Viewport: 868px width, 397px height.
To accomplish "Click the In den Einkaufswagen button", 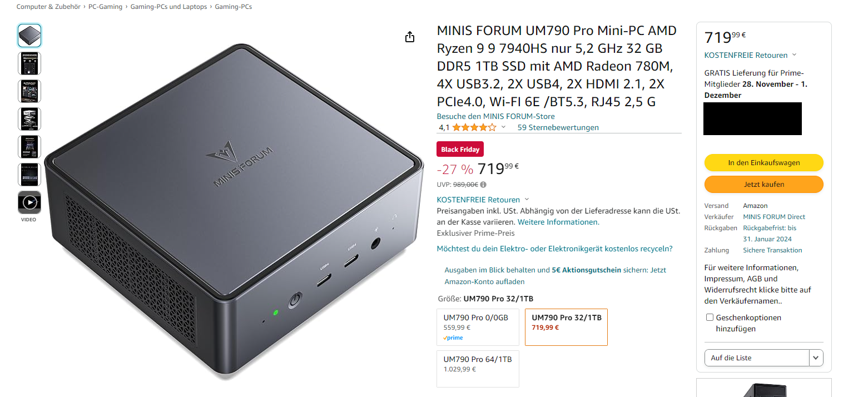I will pyautogui.click(x=764, y=163).
